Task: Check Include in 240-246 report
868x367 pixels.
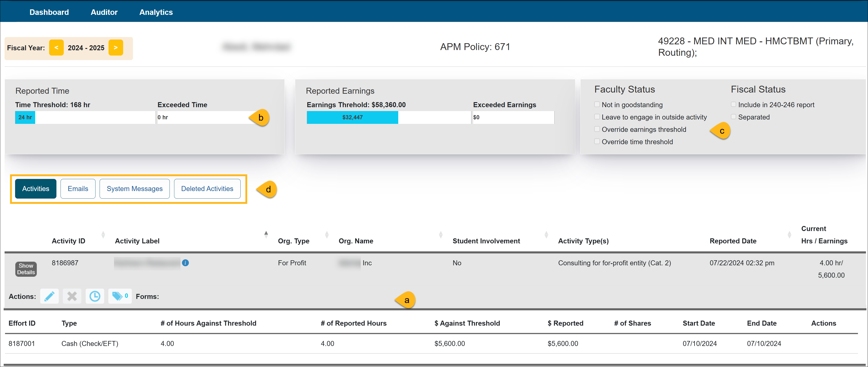Action: click(x=733, y=104)
